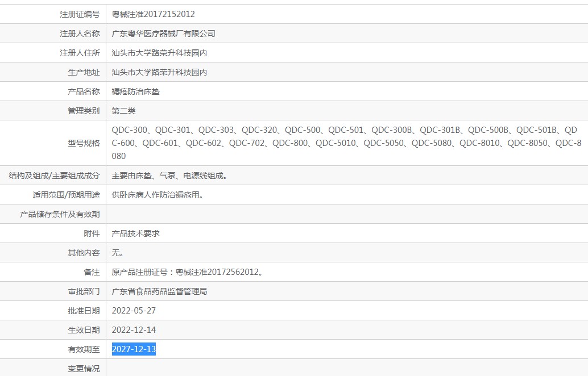Select the 型号规格 label
Image resolution: width=588 pixels, height=376 pixels.
click(84, 143)
